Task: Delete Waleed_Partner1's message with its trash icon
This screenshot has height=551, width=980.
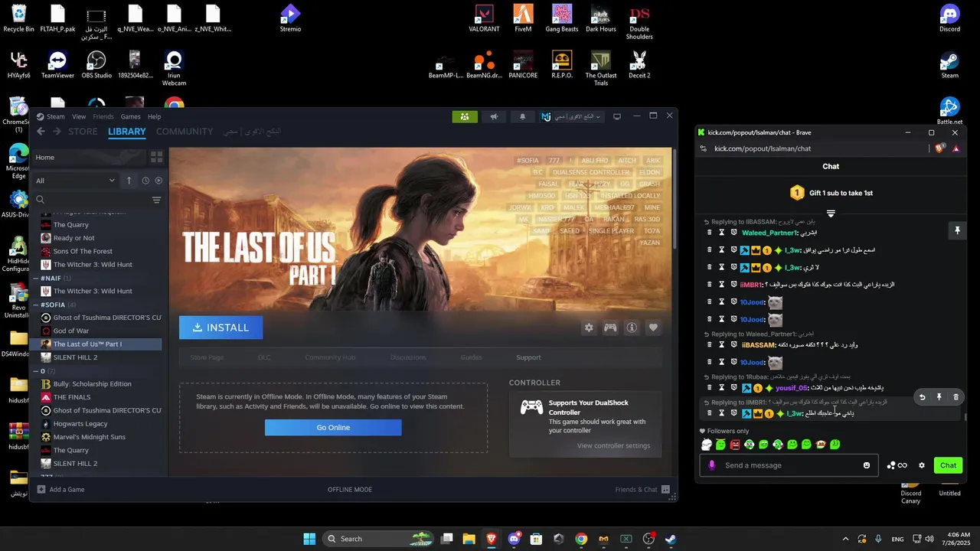Action: point(710,233)
